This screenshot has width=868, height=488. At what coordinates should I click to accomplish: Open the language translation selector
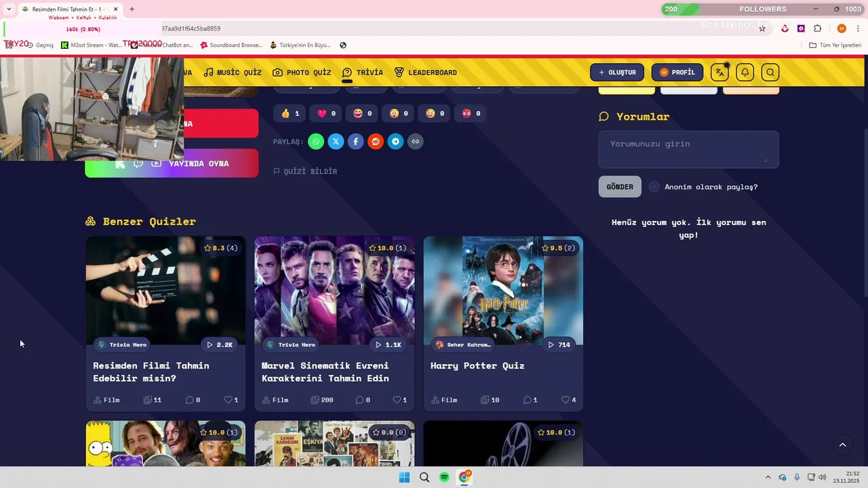click(719, 73)
